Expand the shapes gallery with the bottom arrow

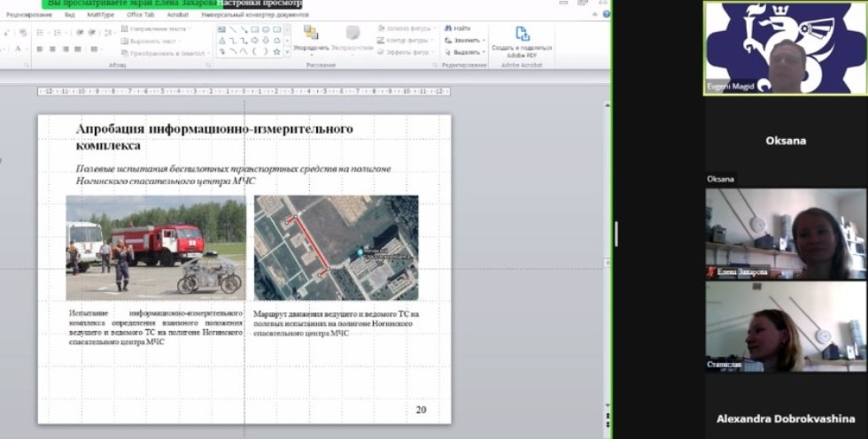pos(287,53)
